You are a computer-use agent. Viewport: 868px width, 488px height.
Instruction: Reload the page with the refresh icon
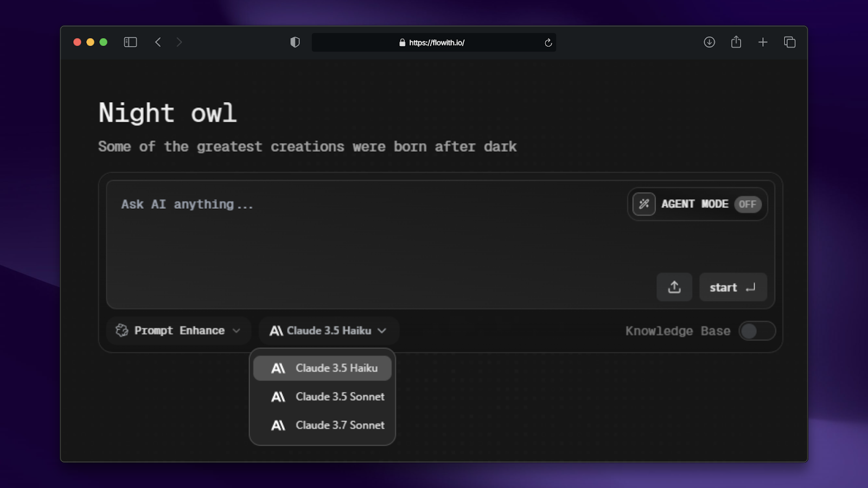[548, 42]
